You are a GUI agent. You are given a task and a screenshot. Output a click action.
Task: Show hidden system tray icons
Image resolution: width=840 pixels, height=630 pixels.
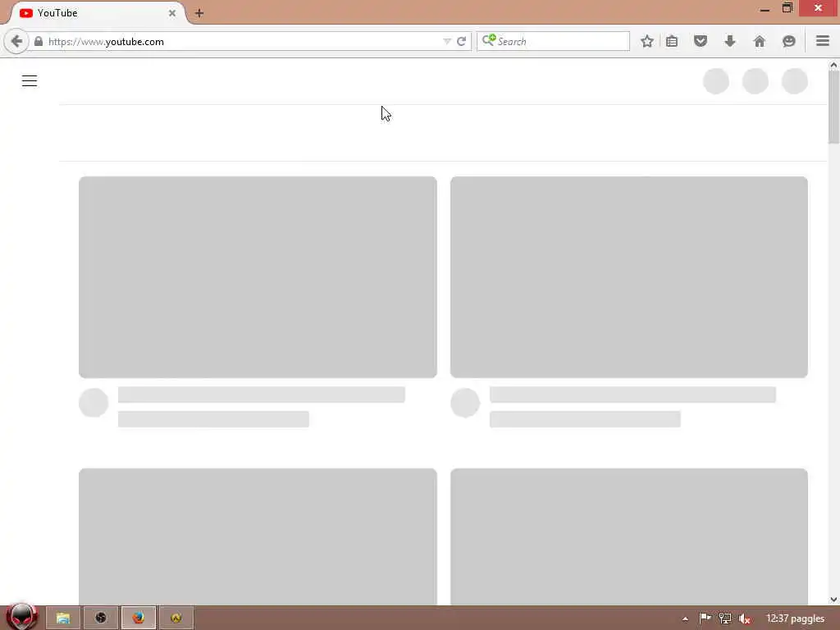(x=685, y=619)
